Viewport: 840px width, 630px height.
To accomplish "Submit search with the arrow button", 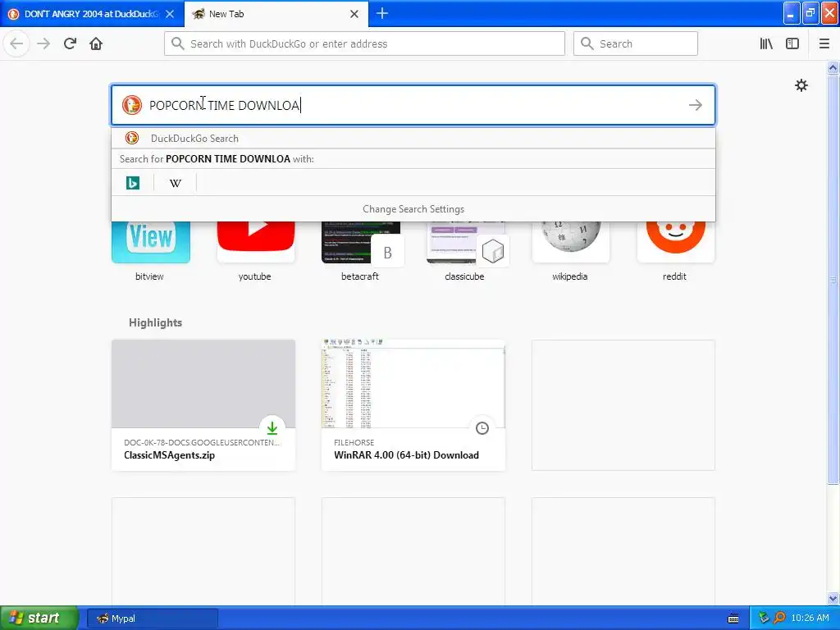I will [x=696, y=105].
